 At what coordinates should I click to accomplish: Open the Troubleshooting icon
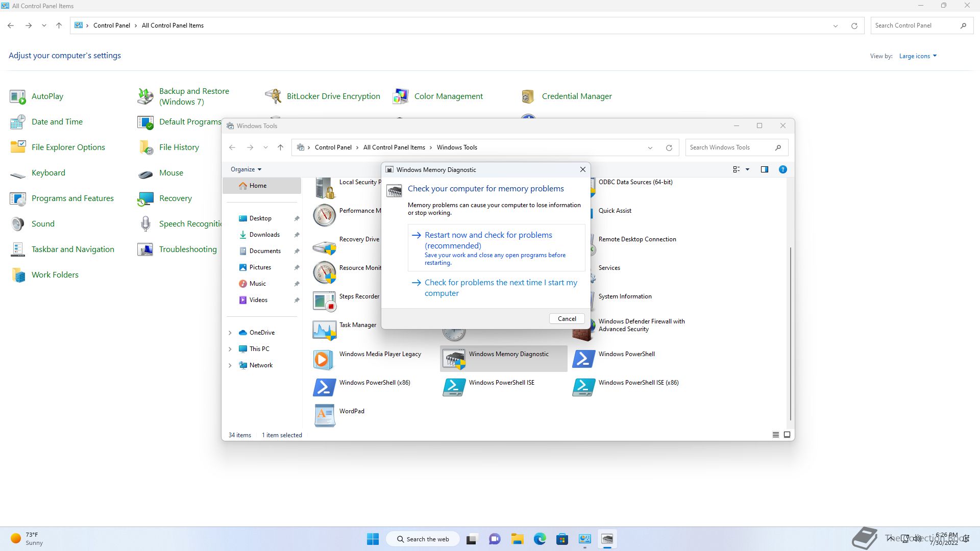145,249
